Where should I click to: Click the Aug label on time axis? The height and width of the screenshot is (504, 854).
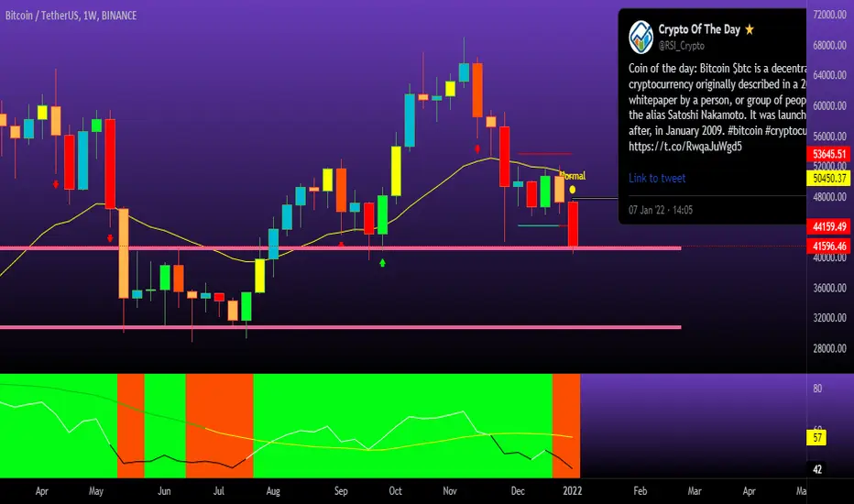click(273, 491)
